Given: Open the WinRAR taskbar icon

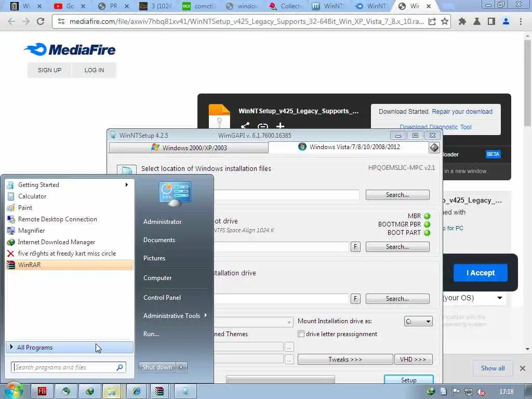Looking at the screenshot, I should pos(159,391).
